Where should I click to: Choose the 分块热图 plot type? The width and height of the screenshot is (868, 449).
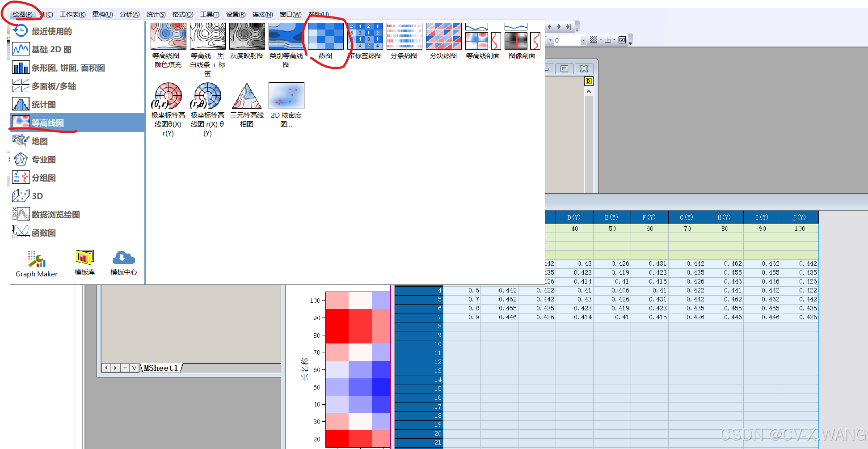click(x=443, y=36)
